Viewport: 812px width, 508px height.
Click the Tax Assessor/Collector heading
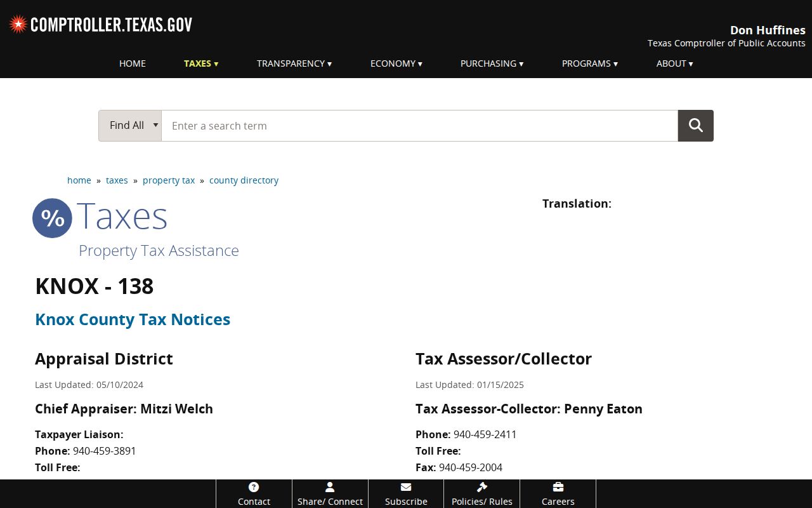[504, 359]
